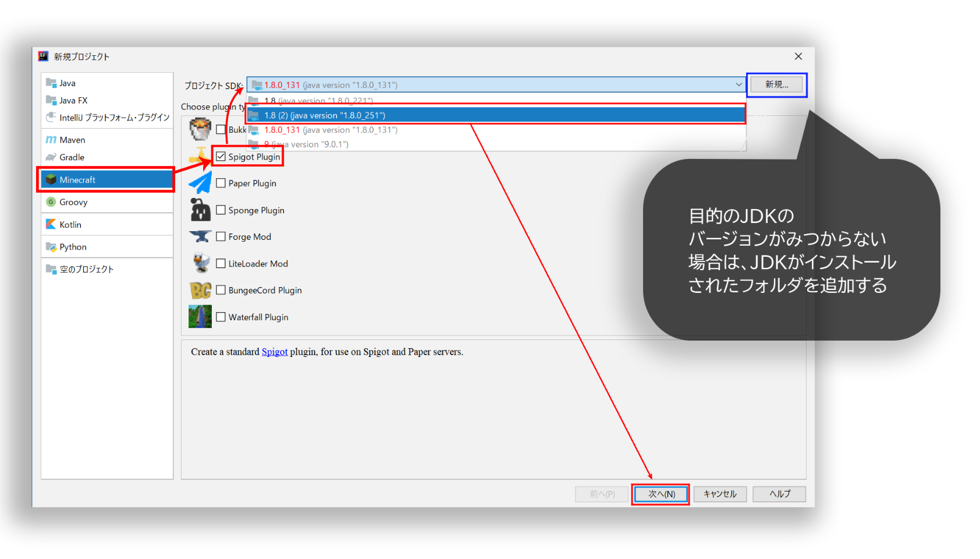Check the Forge Mod checkbox
The height and width of the screenshot is (559, 980).
221,236
